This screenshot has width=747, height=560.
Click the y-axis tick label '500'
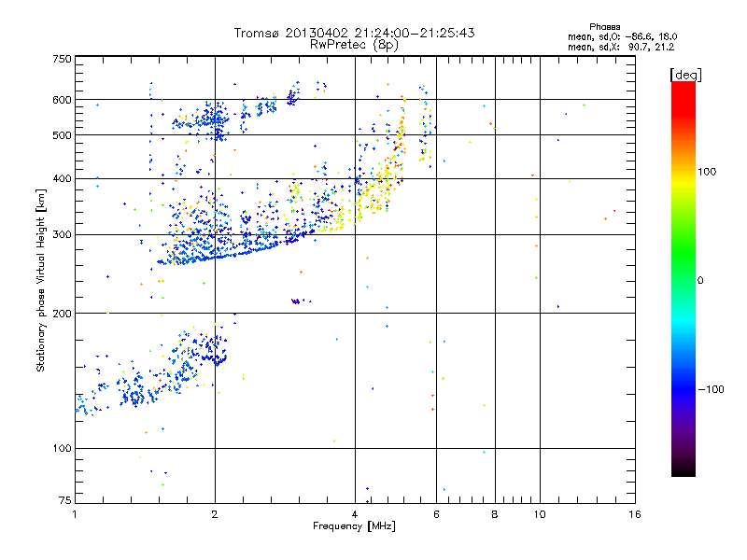click(x=63, y=135)
